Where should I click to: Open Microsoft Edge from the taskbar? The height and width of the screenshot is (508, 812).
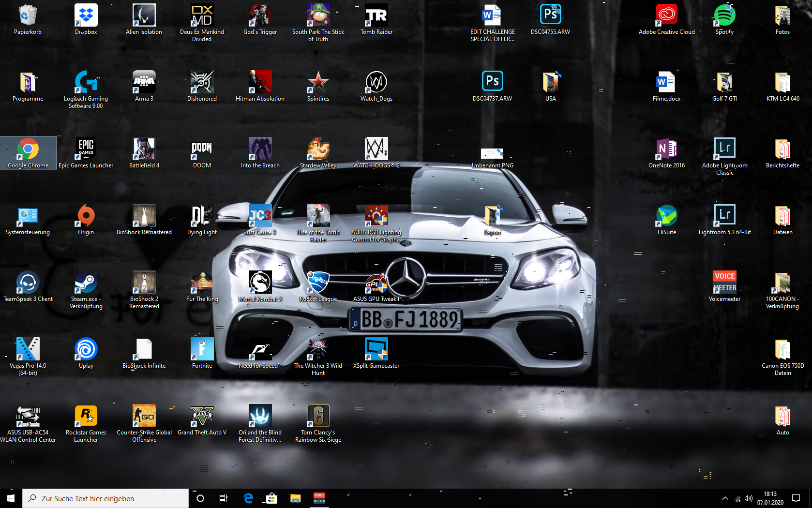click(248, 498)
